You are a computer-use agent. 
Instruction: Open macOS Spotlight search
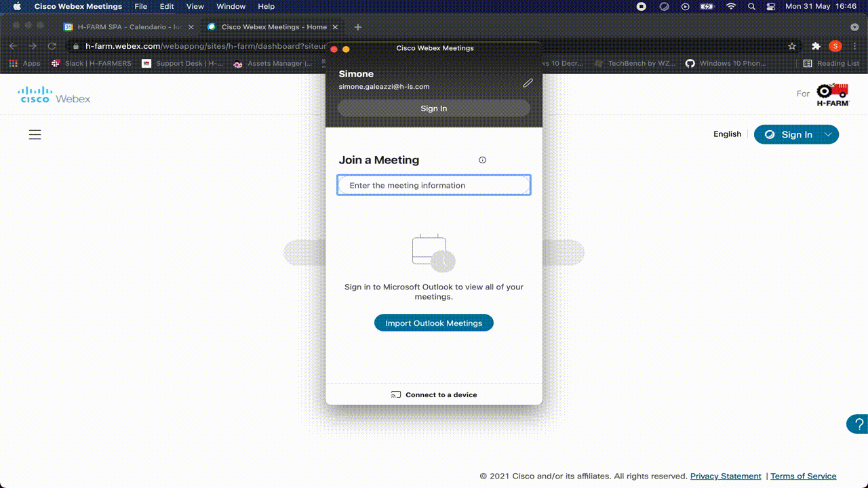(751, 6)
